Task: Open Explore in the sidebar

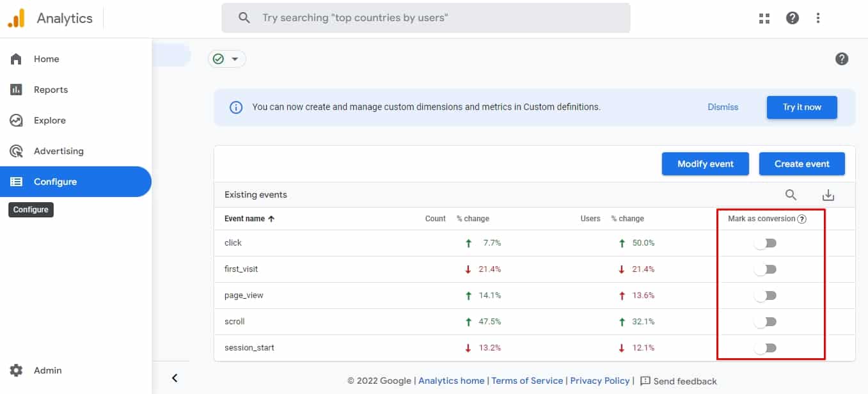Action: pyautogui.click(x=49, y=120)
